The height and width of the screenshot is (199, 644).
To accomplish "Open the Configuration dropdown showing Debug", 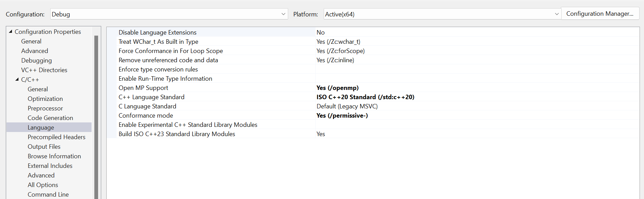I will [x=169, y=14].
